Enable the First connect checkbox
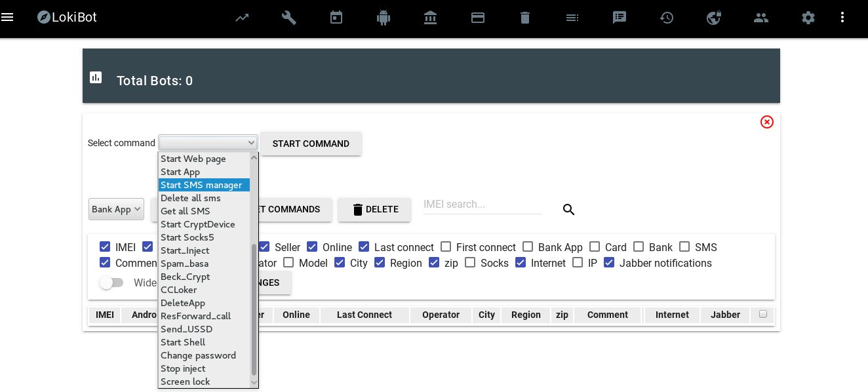This screenshot has height=392, width=868. click(446, 247)
